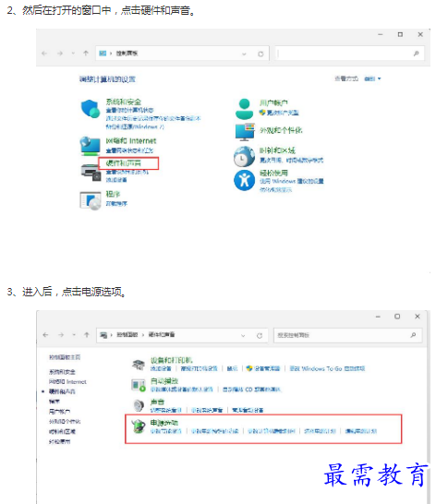Open the 时钟和区域 heading in upper window
Screen dimensions: 436x504
point(277,150)
